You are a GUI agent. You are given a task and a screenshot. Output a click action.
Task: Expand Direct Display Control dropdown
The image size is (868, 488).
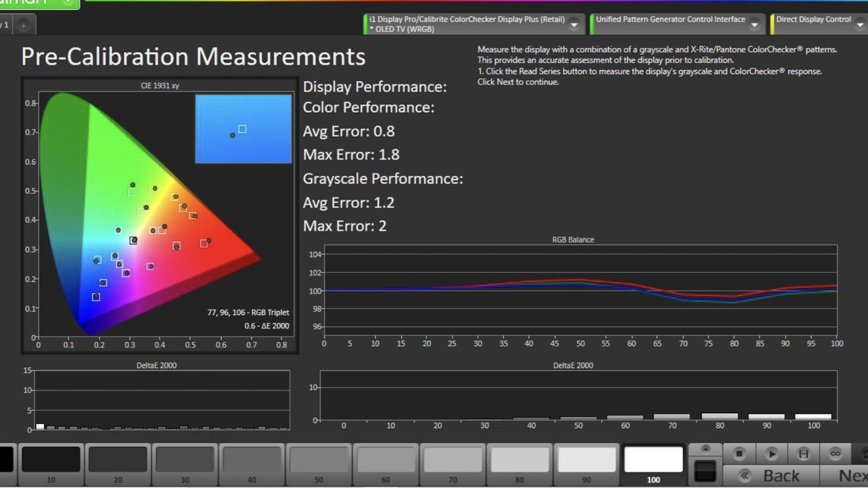pos(859,25)
